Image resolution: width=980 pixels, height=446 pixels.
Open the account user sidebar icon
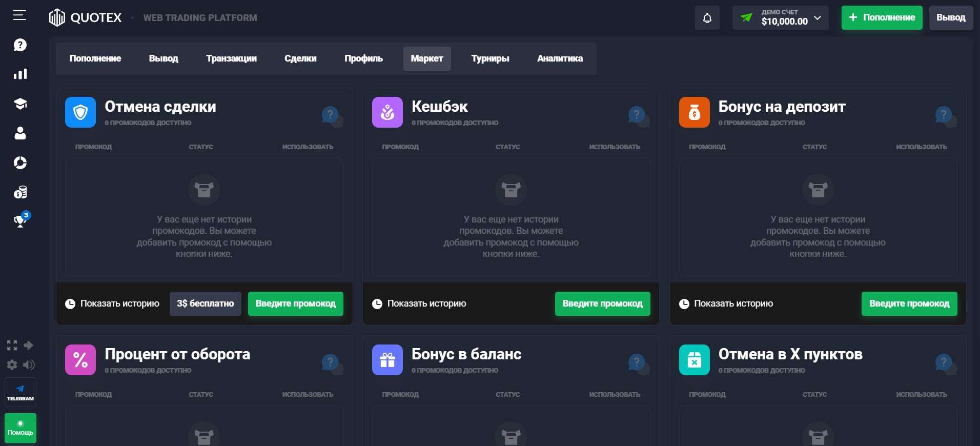[x=20, y=133]
